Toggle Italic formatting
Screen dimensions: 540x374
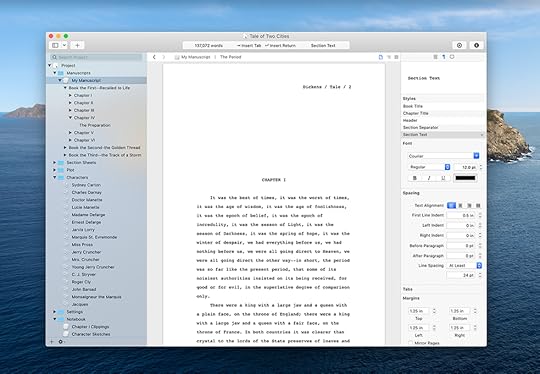point(429,178)
